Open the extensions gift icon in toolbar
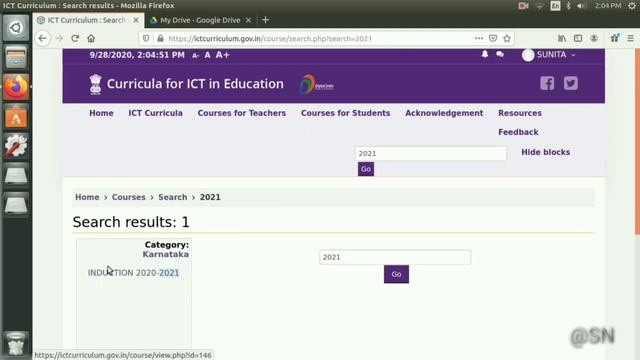The width and height of the screenshot is (640, 360). [615, 38]
